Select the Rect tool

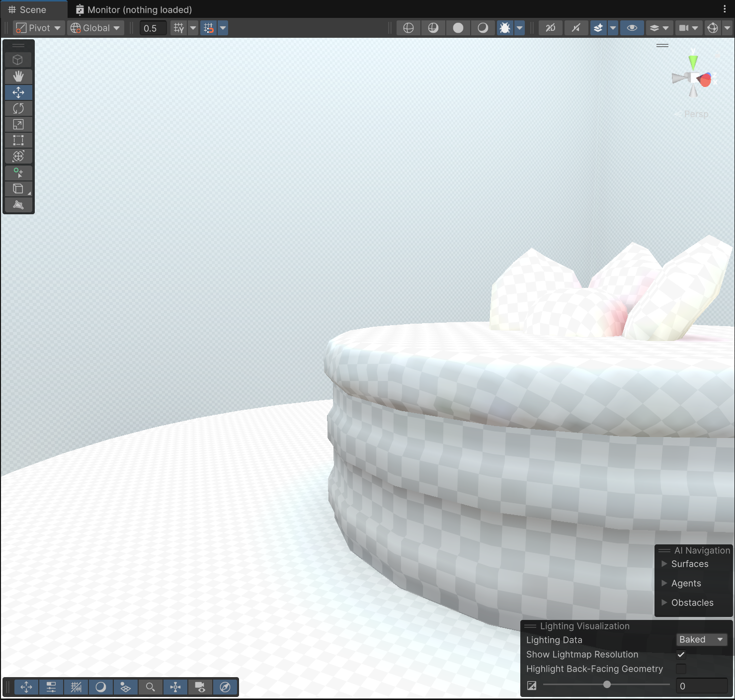coord(18,140)
